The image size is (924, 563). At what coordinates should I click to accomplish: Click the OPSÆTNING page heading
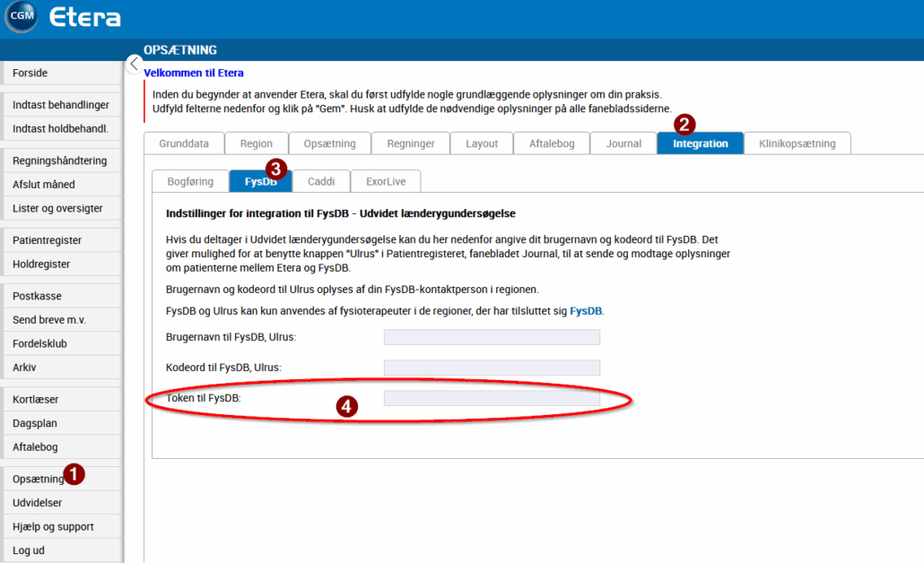point(180,50)
